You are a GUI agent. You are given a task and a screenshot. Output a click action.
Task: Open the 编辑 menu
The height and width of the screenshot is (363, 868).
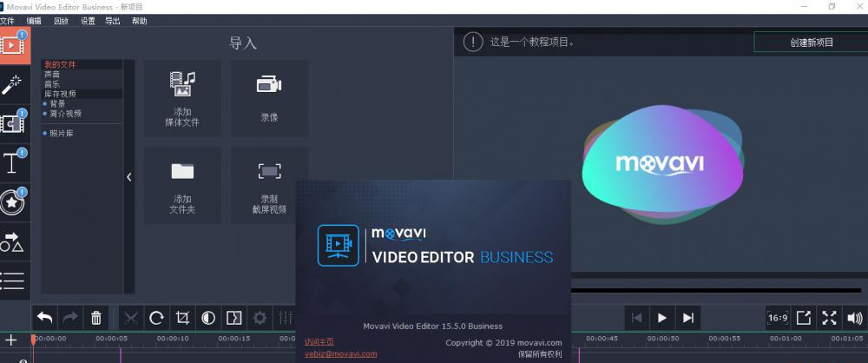click(x=34, y=21)
